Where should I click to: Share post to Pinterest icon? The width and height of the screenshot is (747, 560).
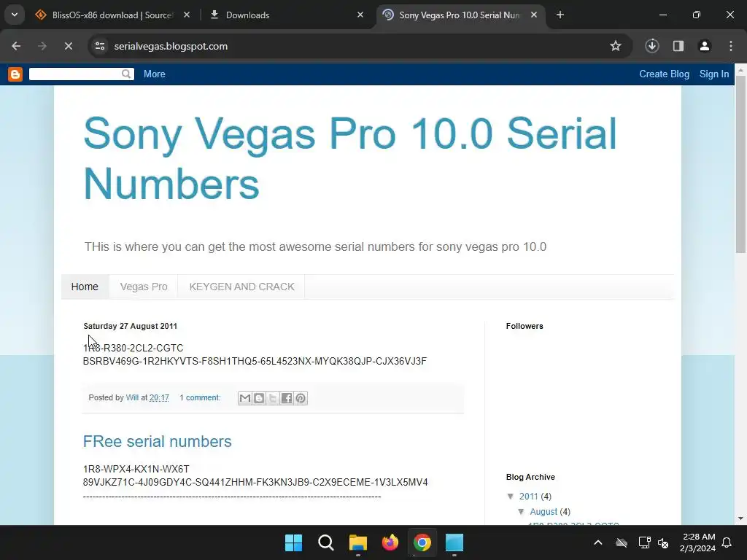click(301, 398)
